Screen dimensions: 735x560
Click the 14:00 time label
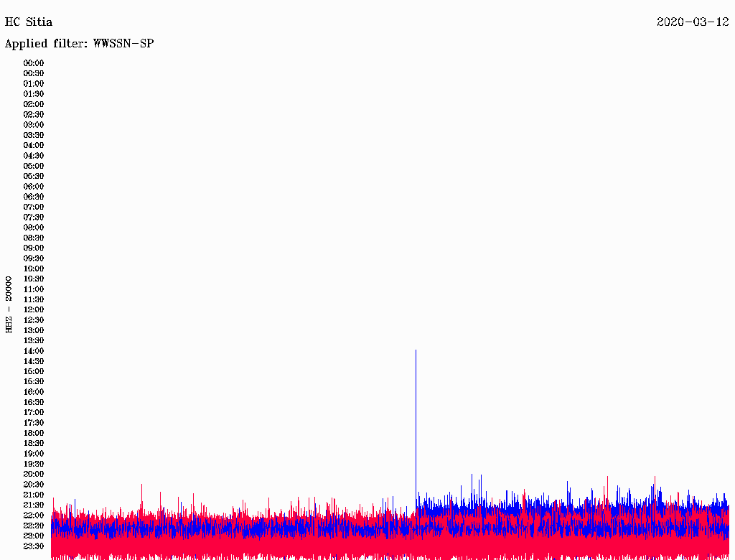tap(34, 351)
